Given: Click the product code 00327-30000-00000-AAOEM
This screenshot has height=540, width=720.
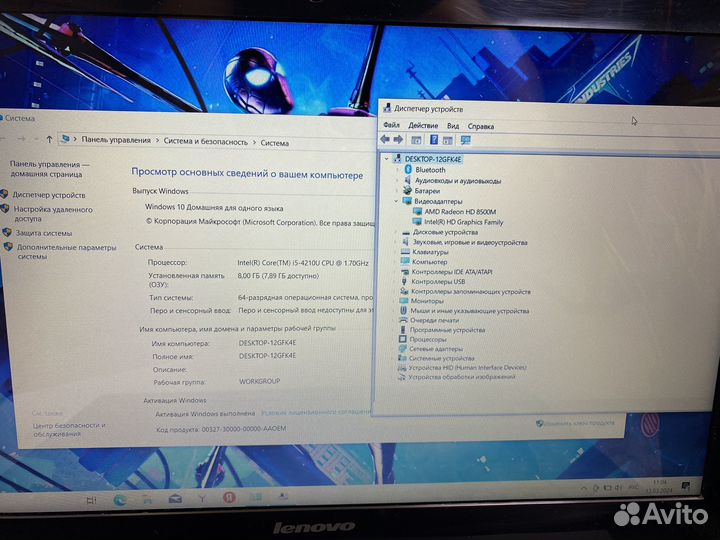Looking at the screenshot, I should pos(243,429).
